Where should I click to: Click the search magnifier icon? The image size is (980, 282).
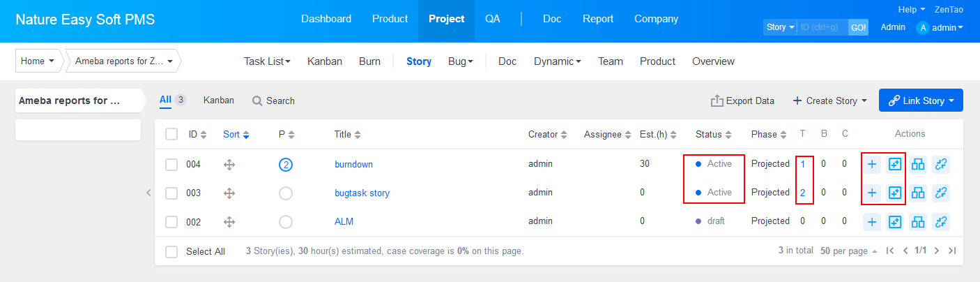click(x=257, y=101)
